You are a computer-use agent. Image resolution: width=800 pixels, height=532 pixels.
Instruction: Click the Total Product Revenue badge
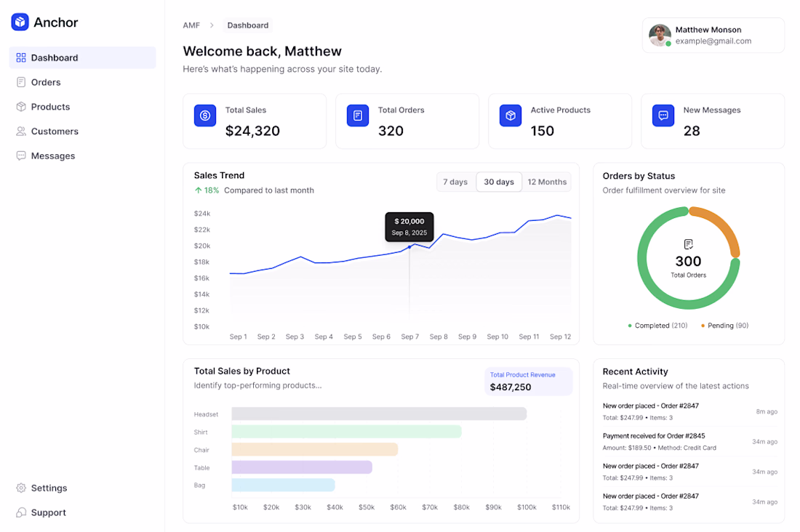528,381
